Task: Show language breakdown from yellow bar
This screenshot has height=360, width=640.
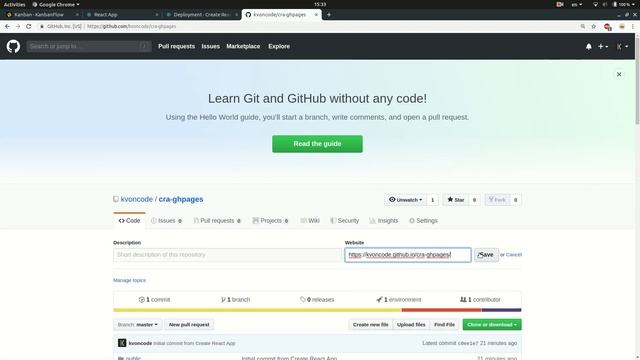Action: (257, 310)
